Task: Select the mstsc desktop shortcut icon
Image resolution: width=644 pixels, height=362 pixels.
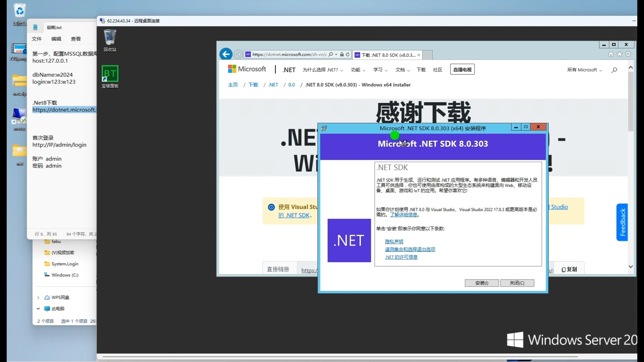Action: 19,119
